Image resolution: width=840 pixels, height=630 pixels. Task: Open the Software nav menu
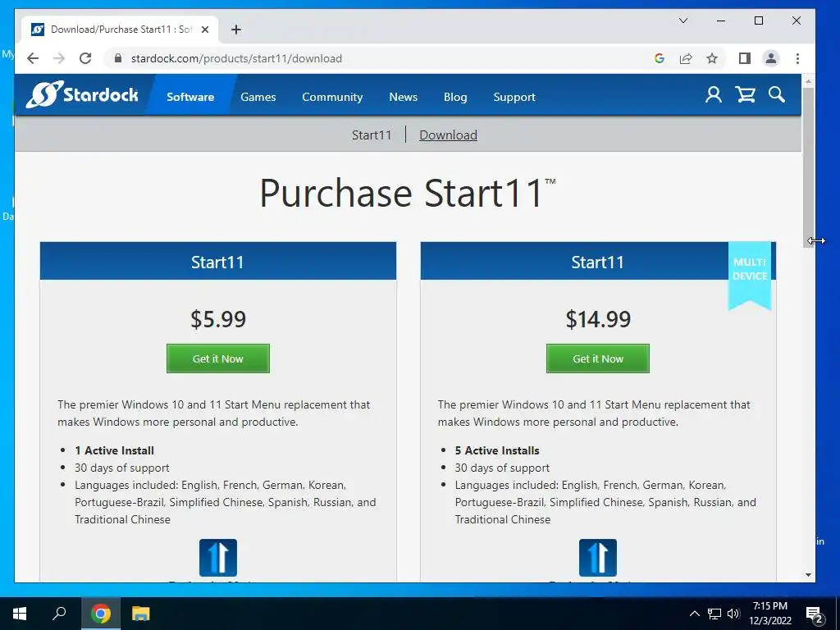click(x=190, y=97)
